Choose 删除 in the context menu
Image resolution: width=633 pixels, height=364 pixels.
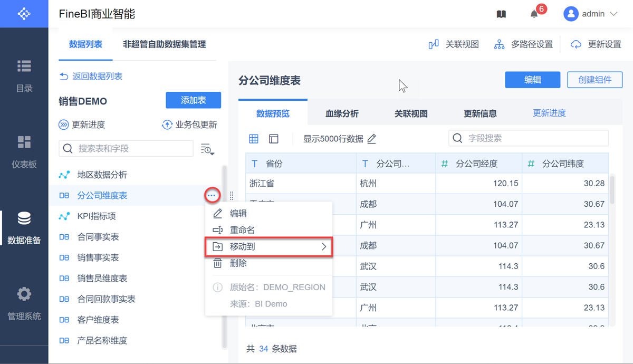pyautogui.click(x=238, y=263)
